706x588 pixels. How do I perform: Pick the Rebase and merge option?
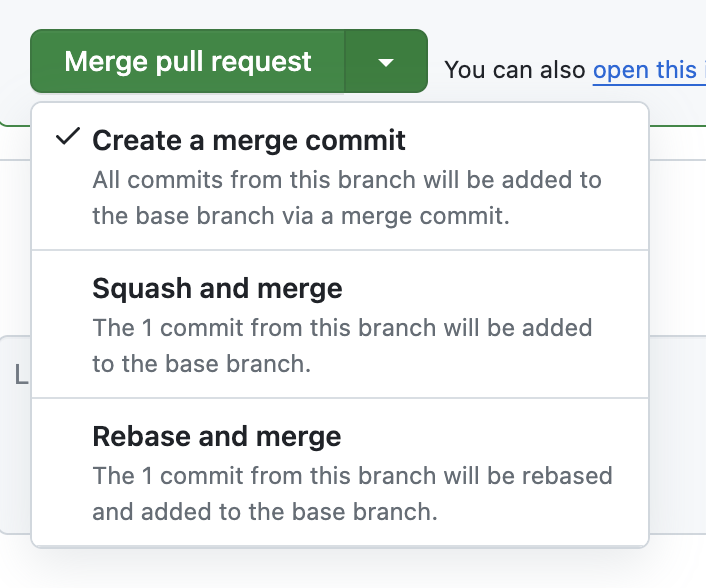pyautogui.click(x=216, y=437)
